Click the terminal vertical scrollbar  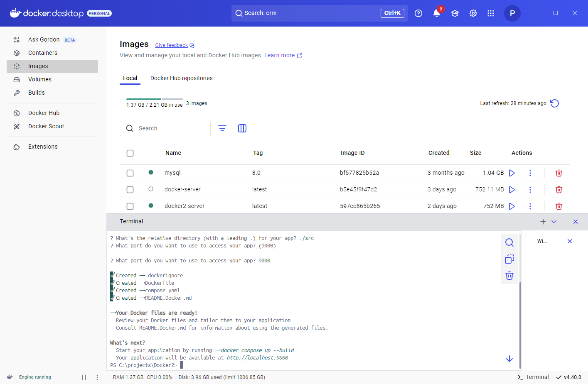pos(520,325)
